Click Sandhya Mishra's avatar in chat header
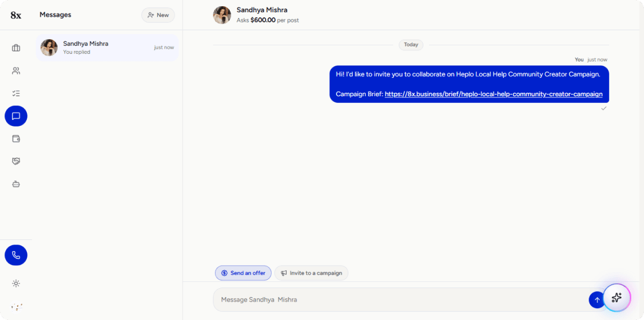644x320 pixels. (222, 15)
